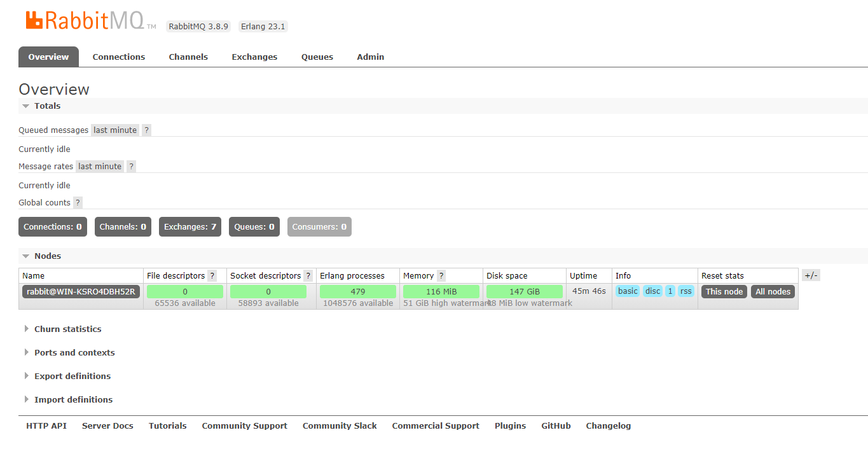Viewport: 868px width, 463px height.
Task: Open the Commercial Support link
Action: 436,425
